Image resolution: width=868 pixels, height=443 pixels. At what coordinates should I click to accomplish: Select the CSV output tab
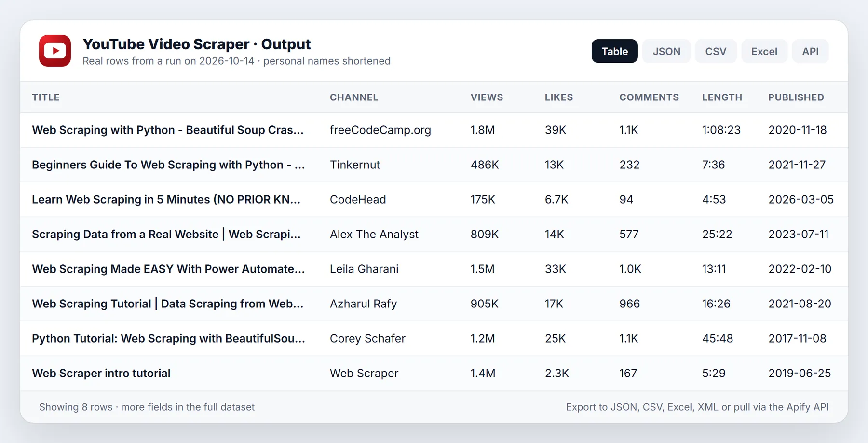coord(716,51)
